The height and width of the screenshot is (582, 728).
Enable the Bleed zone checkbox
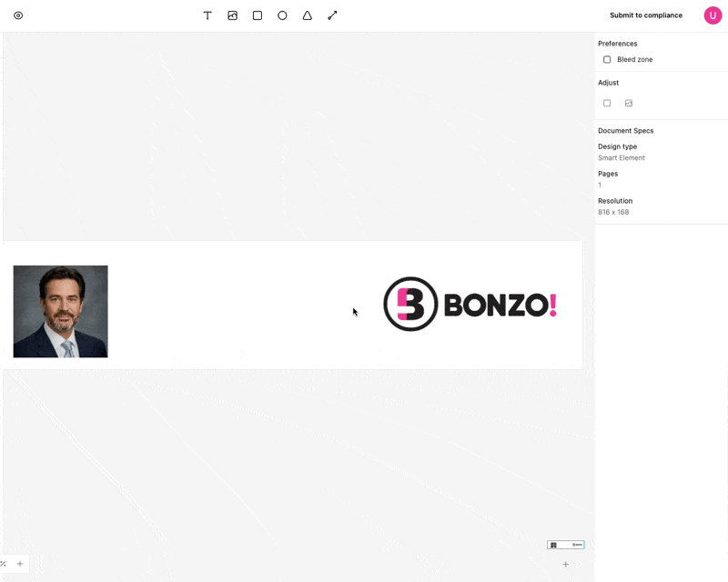coord(607,59)
